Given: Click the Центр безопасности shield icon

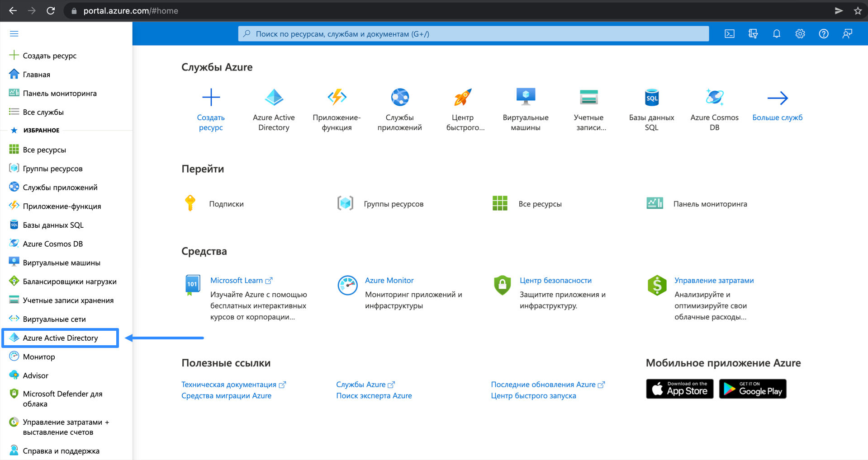Looking at the screenshot, I should [x=502, y=286].
